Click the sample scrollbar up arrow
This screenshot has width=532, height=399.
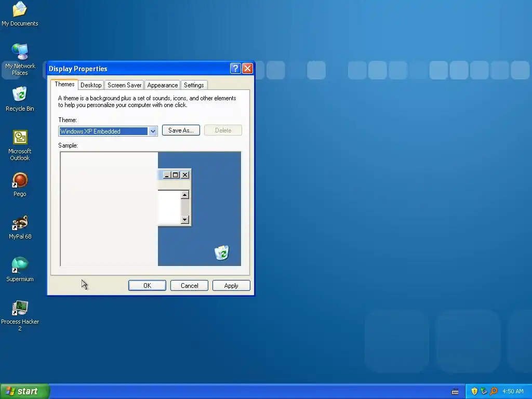(x=184, y=194)
